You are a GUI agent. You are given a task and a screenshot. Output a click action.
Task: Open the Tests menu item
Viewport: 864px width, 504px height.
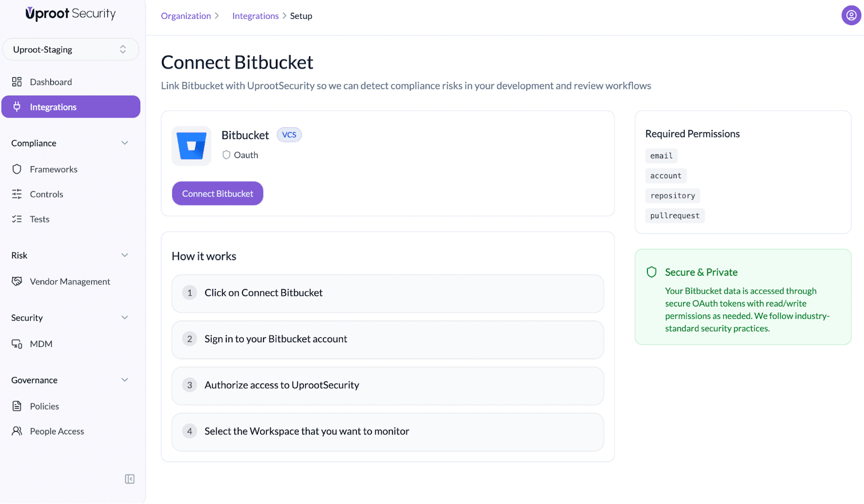point(39,219)
